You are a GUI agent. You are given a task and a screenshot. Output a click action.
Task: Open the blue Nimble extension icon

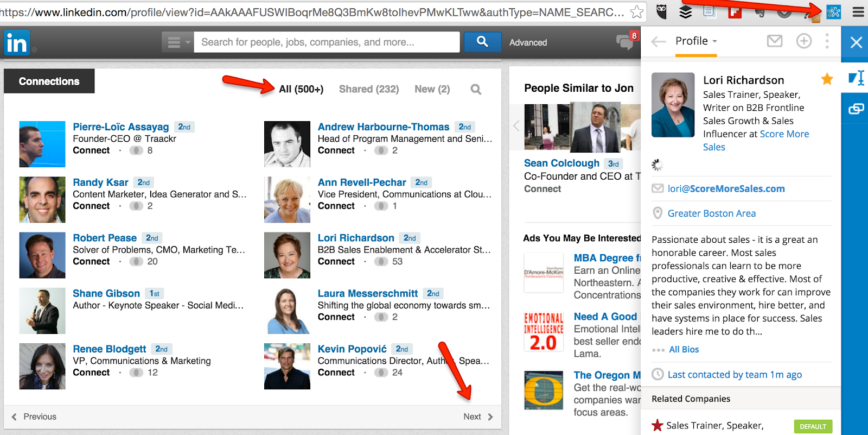(833, 11)
